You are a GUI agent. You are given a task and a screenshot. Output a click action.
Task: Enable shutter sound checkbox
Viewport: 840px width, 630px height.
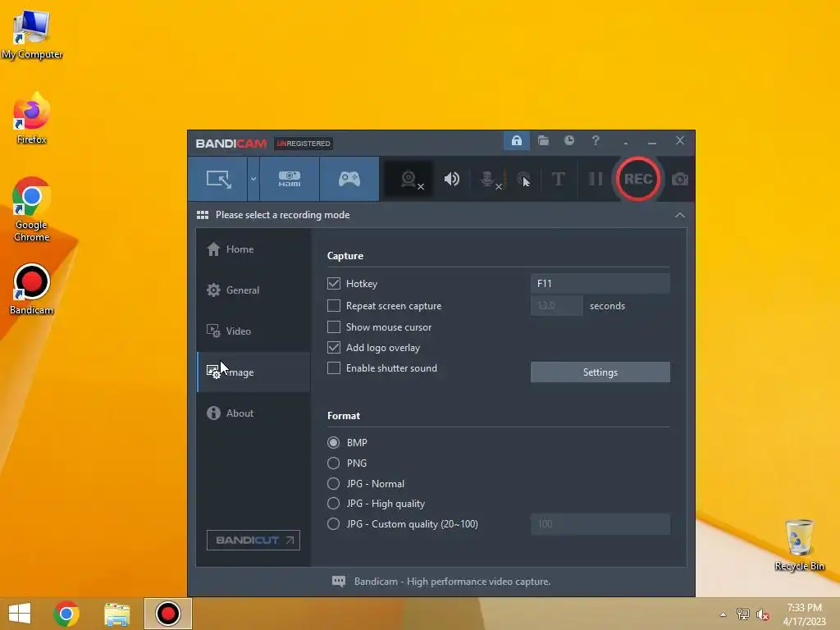(334, 368)
